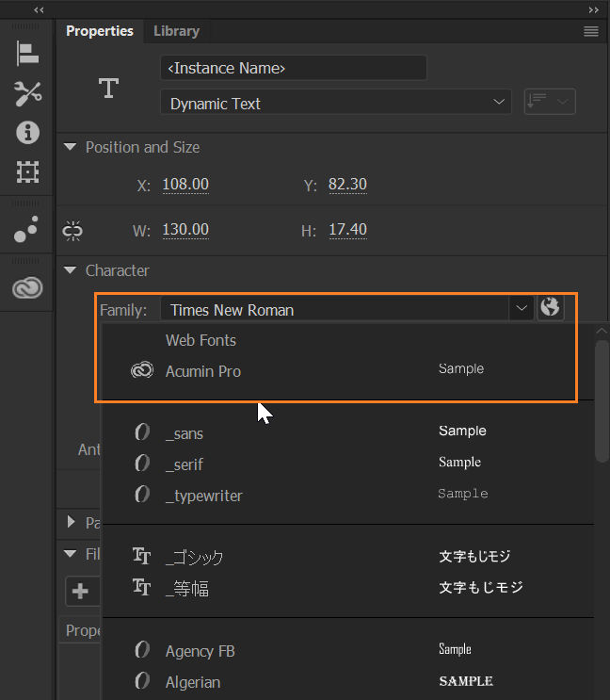Switch to the Properties tab
Viewport: 610px width, 700px height.
[100, 31]
